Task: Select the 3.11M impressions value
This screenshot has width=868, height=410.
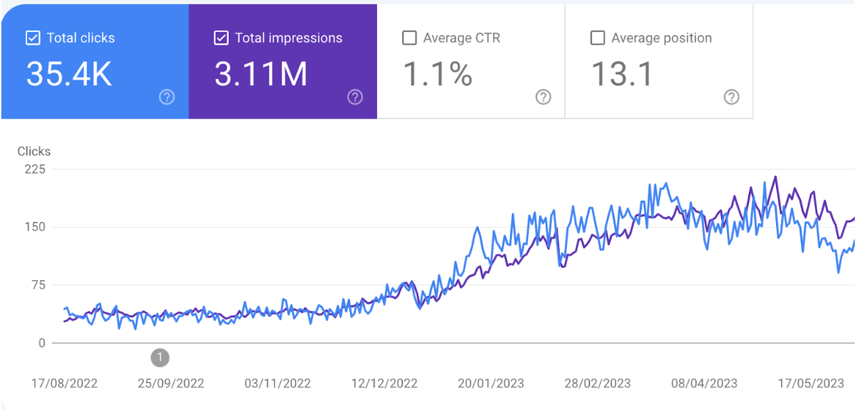Action: (261, 73)
